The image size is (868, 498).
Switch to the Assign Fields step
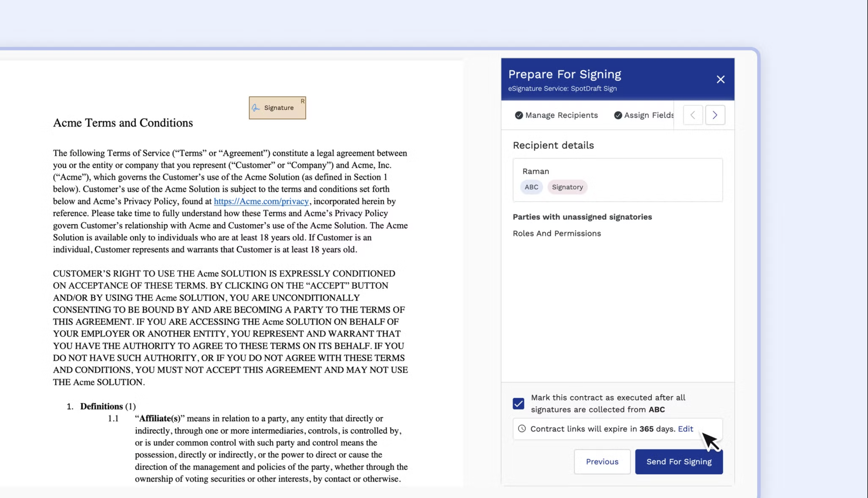click(648, 115)
